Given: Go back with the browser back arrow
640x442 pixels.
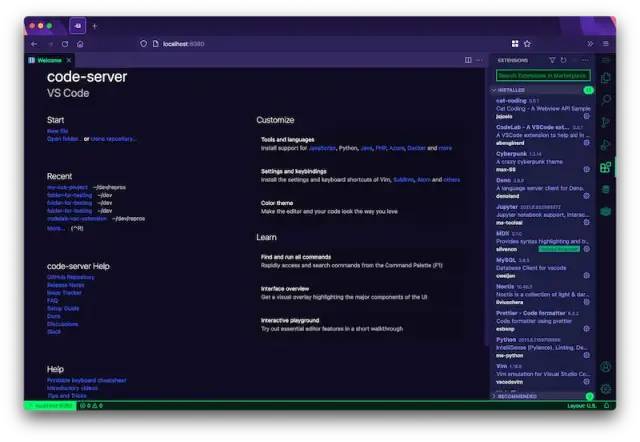Looking at the screenshot, I should tap(34, 44).
